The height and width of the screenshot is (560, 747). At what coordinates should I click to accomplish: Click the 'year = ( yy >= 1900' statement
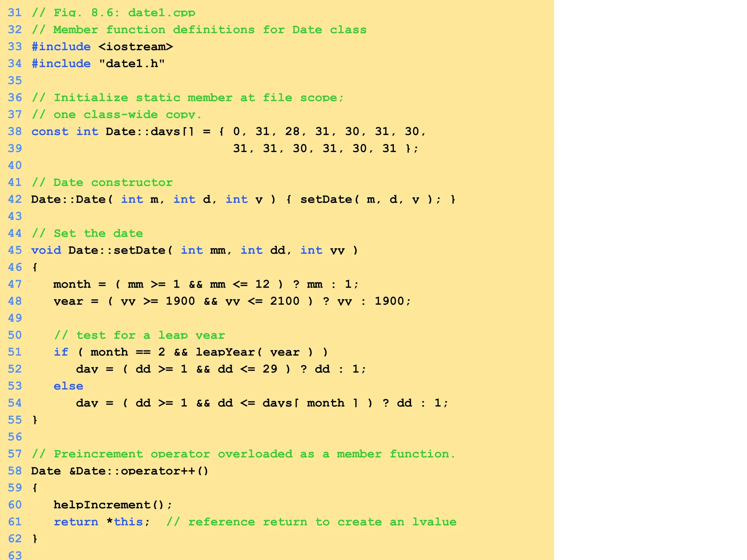[x=232, y=301]
